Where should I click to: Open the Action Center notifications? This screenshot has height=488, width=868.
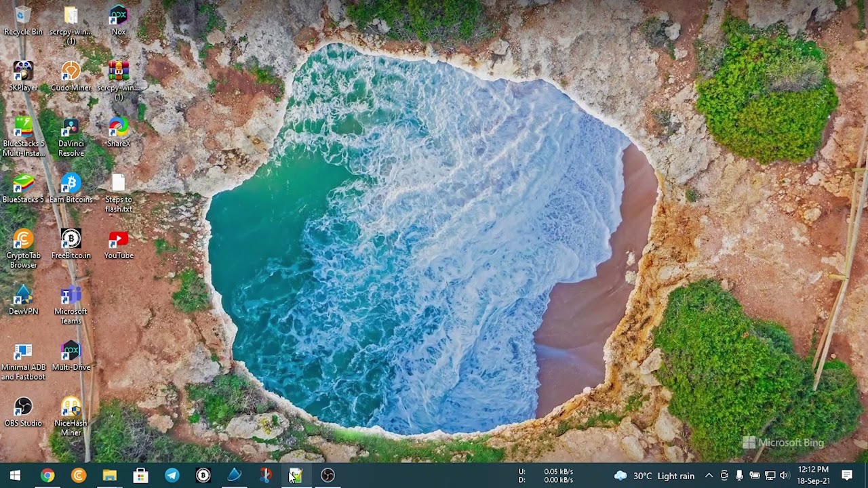click(847, 475)
